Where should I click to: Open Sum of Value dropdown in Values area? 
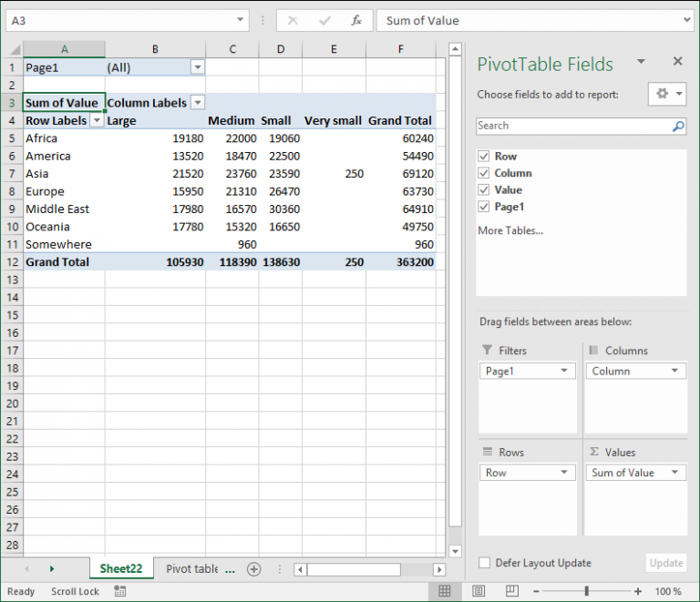point(675,473)
